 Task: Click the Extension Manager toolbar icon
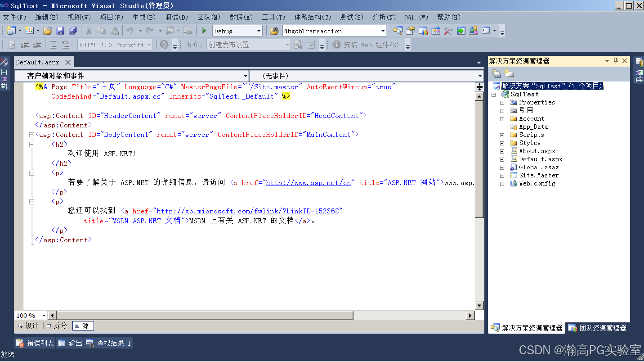[474, 31]
